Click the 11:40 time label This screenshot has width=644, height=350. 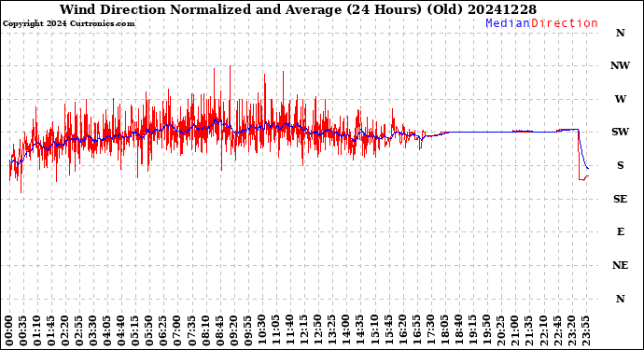289,330
